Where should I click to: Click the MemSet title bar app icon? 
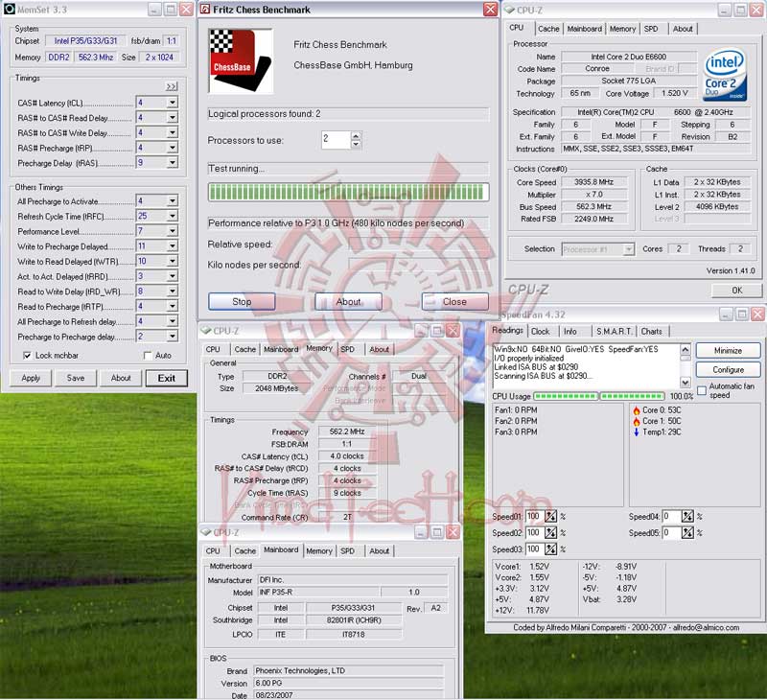10,9
